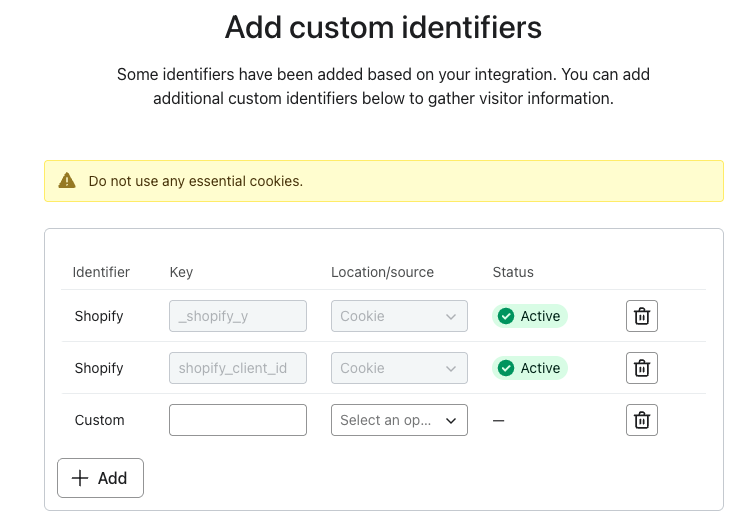Click the Location/source column header
The image size is (743, 525).
[382, 272]
